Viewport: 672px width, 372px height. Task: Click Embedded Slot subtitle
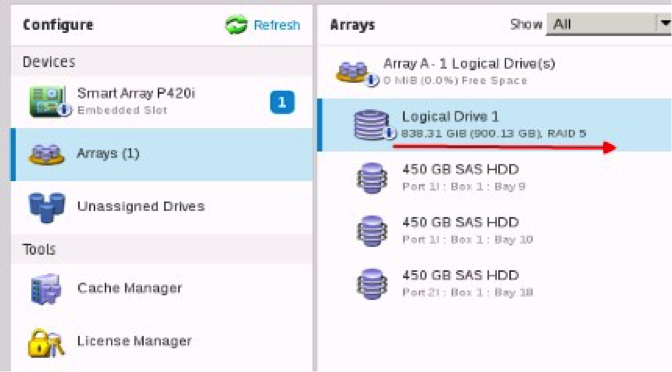122,110
